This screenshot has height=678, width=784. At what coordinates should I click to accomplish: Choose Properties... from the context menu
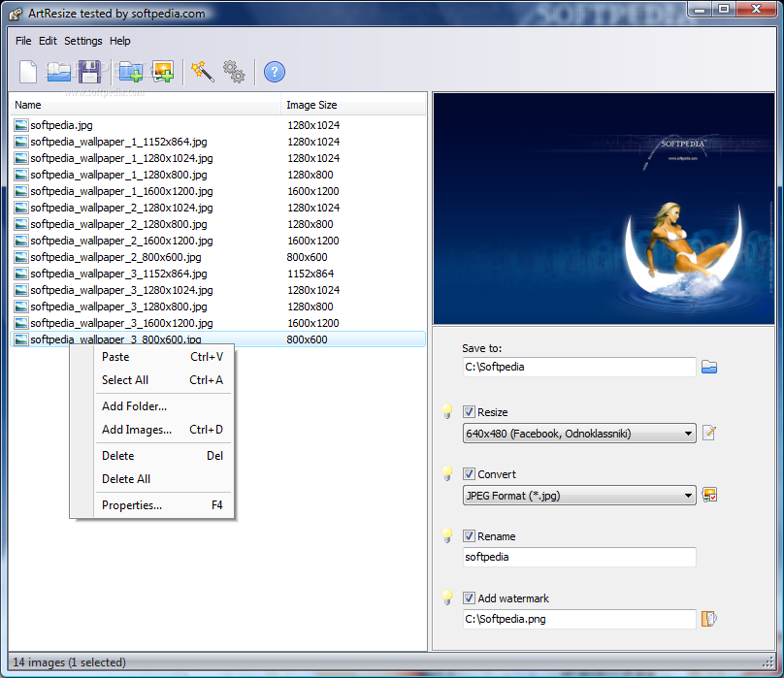click(x=163, y=505)
